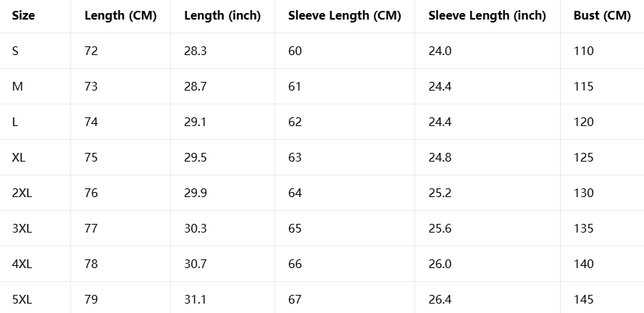Click the XL size cell
The image size is (644, 313).
[x=19, y=157]
